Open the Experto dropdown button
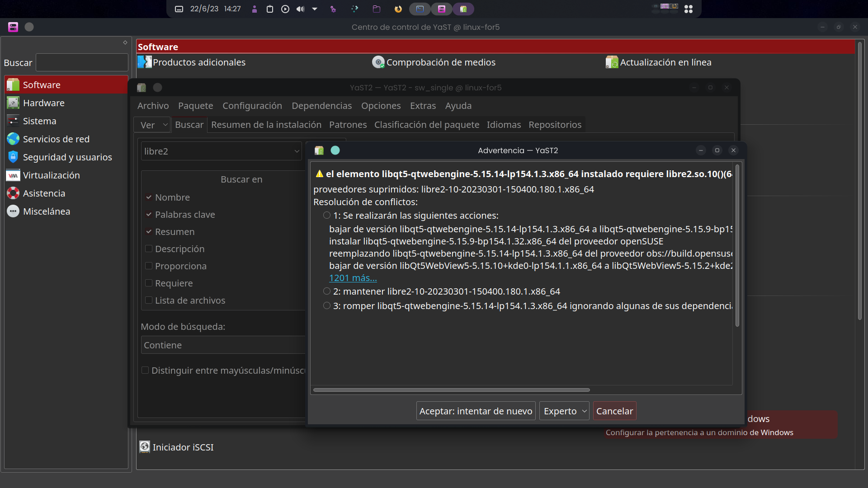The width and height of the screenshot is (868, 488). point(564,411)
